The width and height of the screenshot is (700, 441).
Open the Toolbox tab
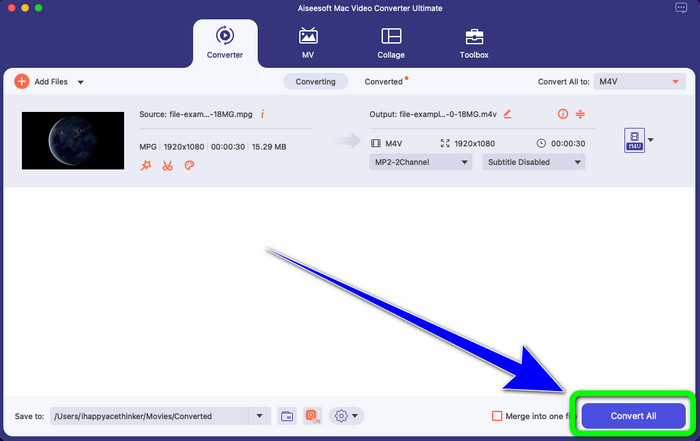tap(474, 42)
